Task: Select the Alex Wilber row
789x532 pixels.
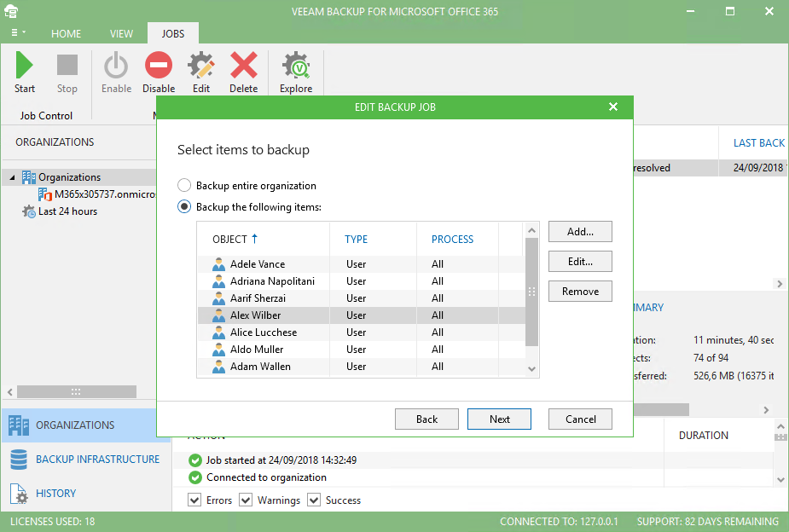Action: [362, 315]
